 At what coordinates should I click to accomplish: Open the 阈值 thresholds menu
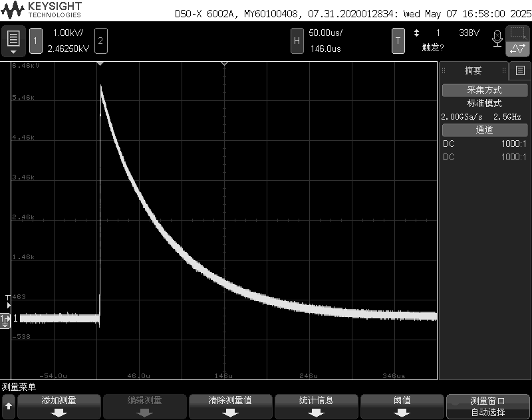[x=402, y=407]
